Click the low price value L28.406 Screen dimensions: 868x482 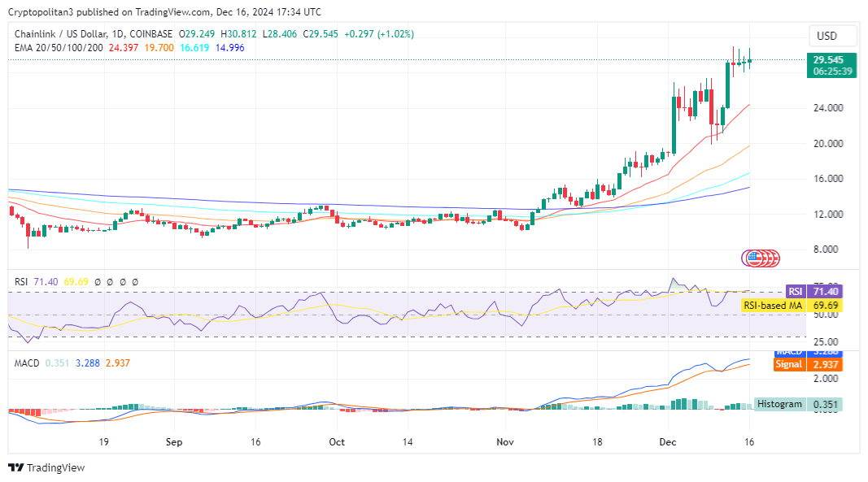click(x=280, y=34)
